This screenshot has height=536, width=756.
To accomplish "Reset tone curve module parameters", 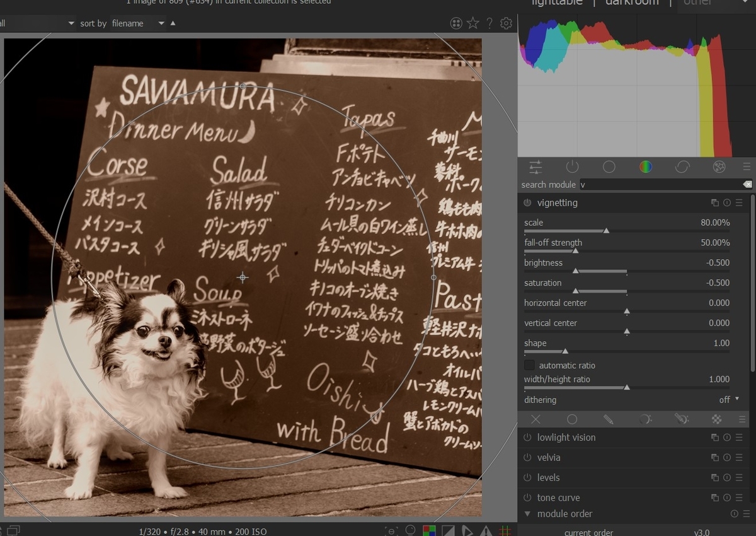I will 726,498.
